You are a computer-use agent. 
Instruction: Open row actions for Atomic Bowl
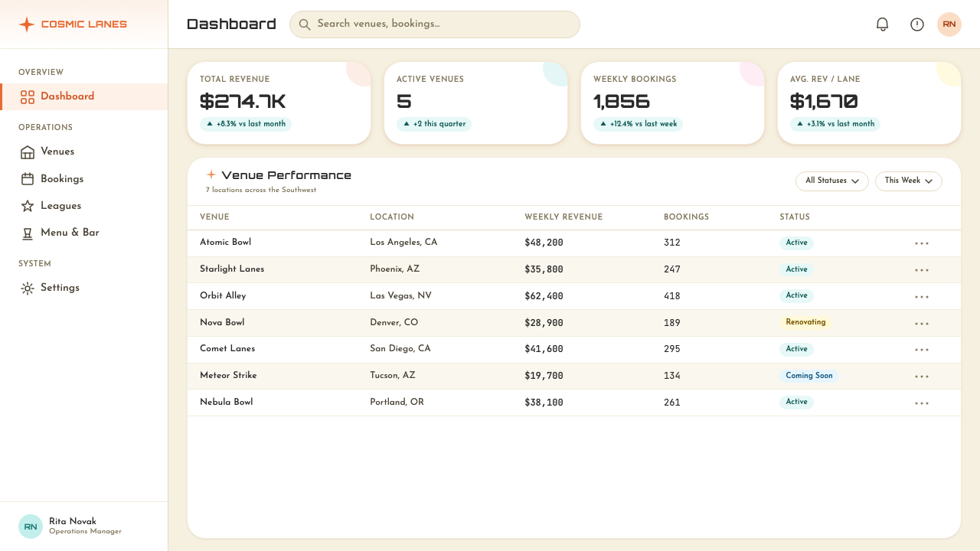click(922, 243)
